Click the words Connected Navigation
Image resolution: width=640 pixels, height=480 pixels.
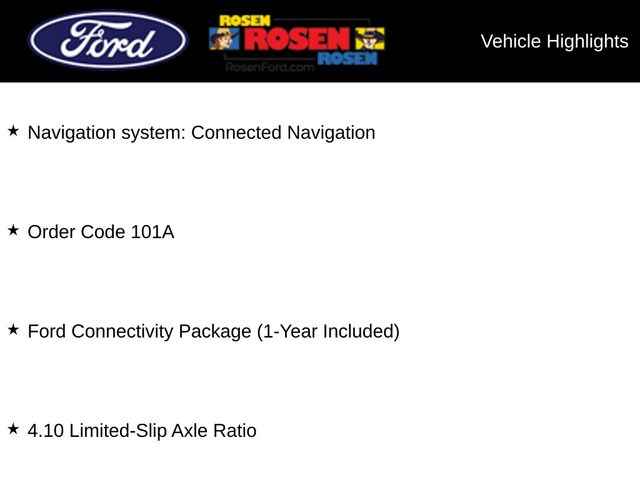tap(283, 132)
